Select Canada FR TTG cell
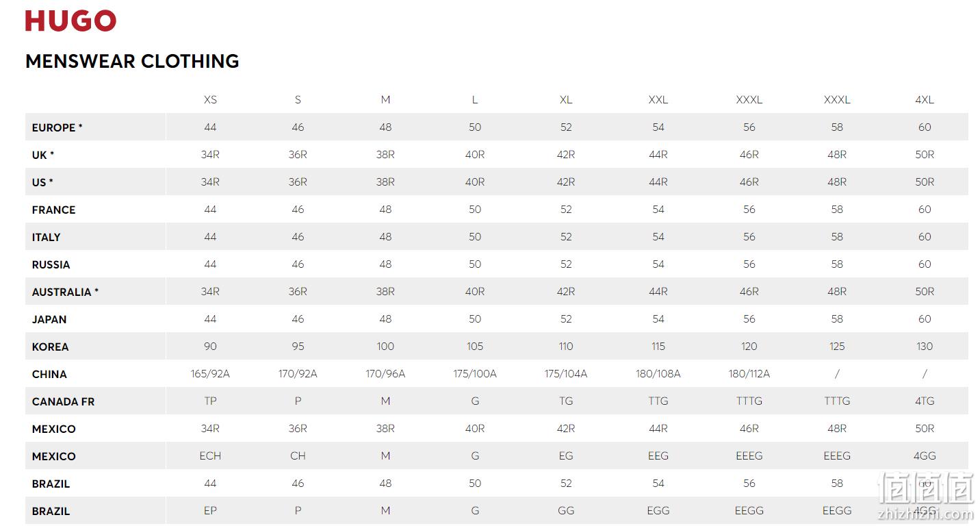The height and width of the screenshot is (526, 980). click(x=658, y=401)
